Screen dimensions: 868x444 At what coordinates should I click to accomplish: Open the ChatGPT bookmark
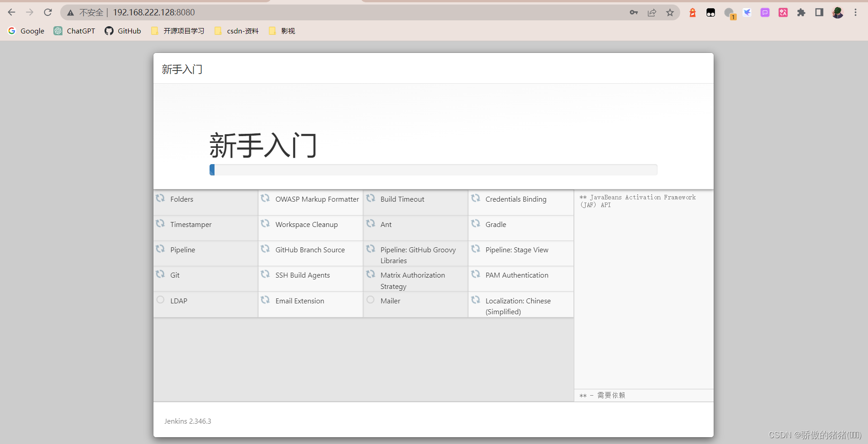pos(75,31)
